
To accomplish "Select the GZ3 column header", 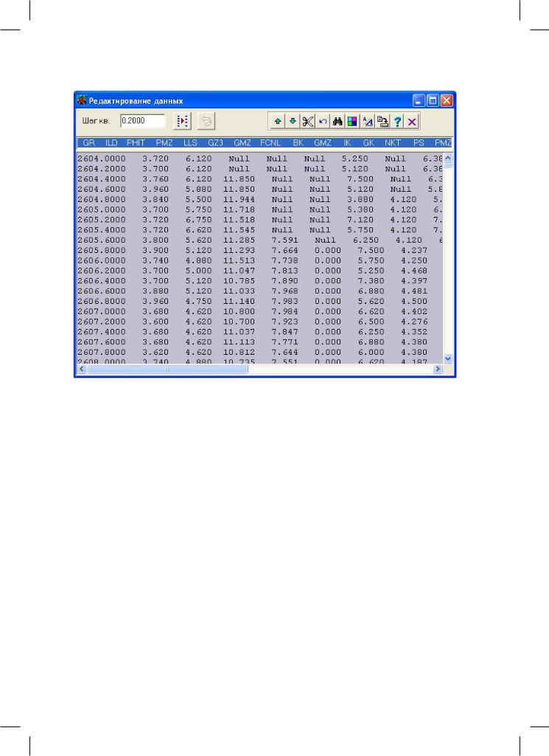I will [215, 142].
